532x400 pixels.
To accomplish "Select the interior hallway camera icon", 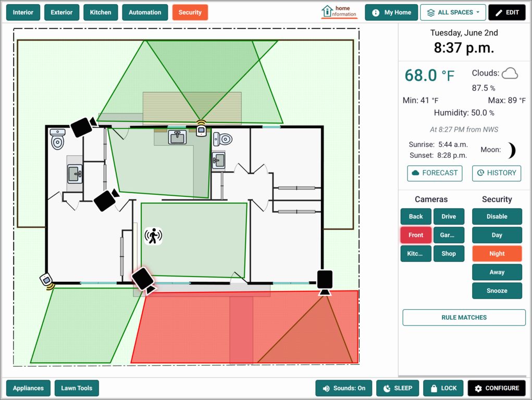I will pos(106,200).
